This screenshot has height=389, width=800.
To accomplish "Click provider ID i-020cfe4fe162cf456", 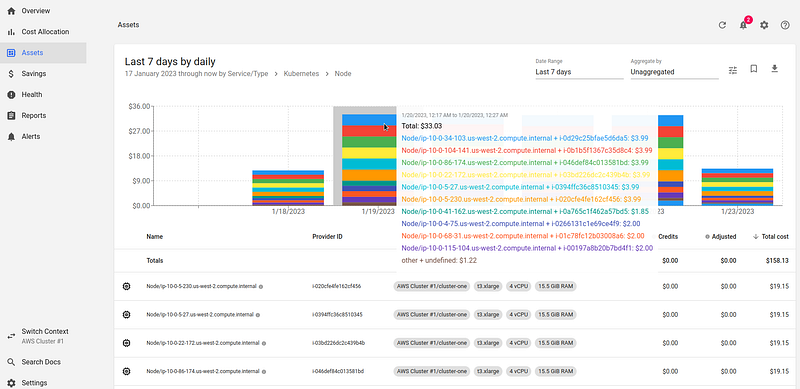I will (x=337, y=286).
